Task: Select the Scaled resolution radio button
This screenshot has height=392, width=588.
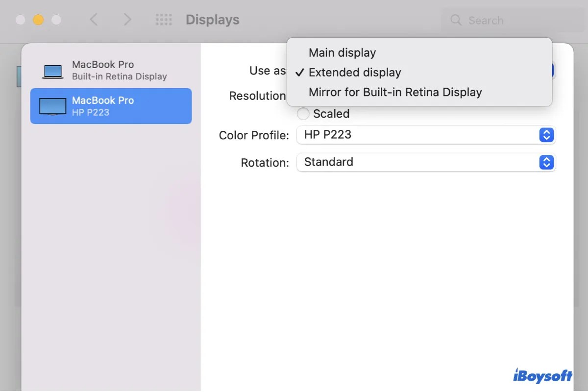Action: click(303, 114)
